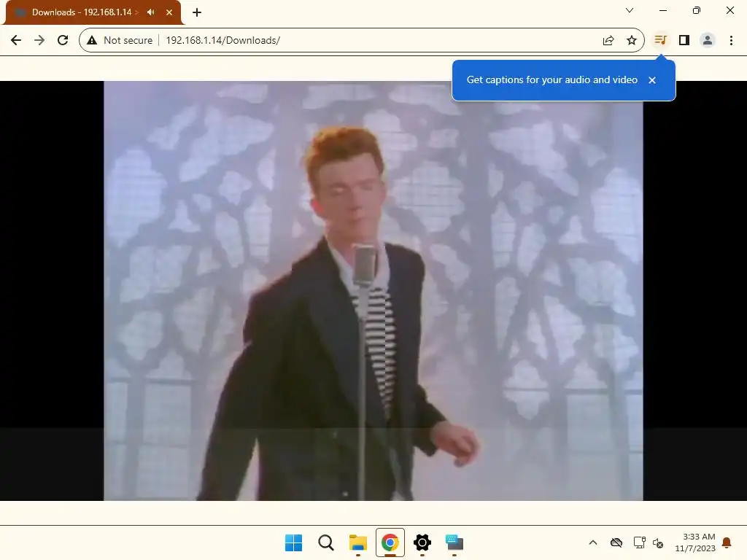Click the 'Get captions for your audio and video' tip

point(552,80)
